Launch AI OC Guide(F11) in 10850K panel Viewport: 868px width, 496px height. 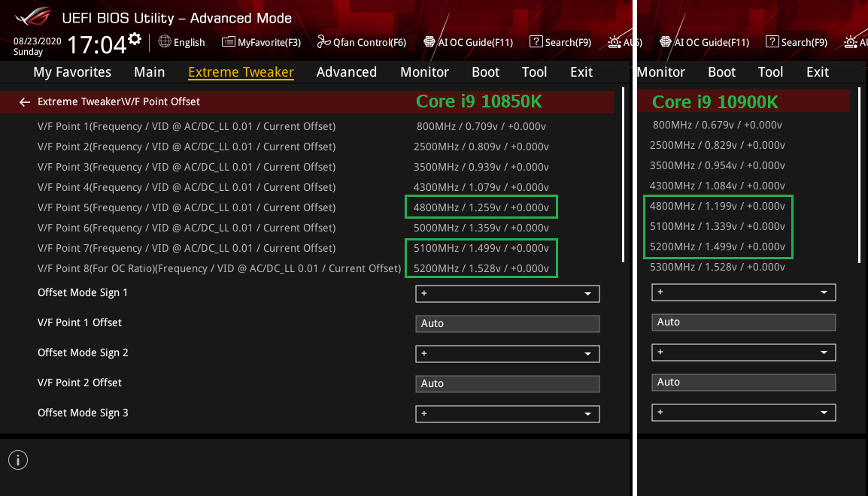click(469, 42)
